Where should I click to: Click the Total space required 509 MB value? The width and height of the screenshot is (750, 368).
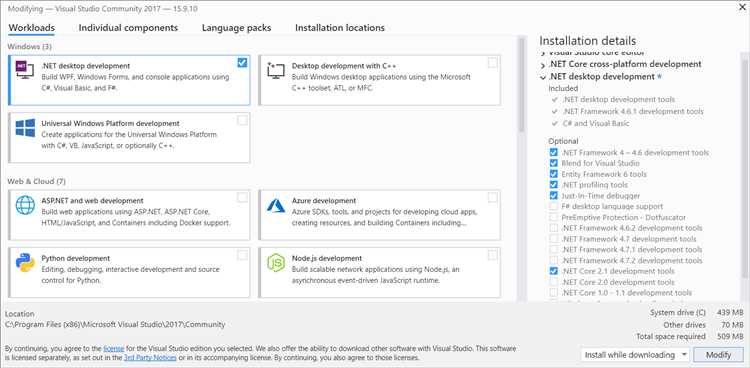pos(730,336)
